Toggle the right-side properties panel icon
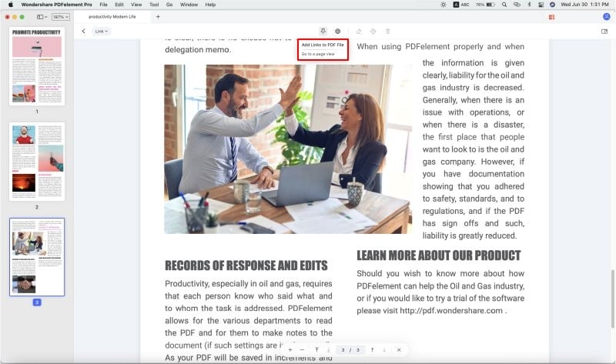616x364 pixels. [604, 31]
